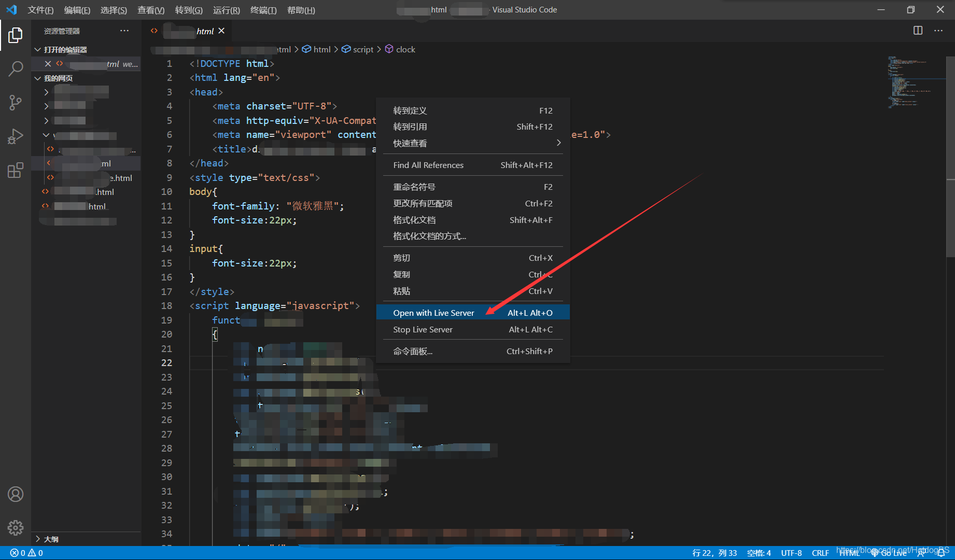Open the editor More Actions ellipsis
Screen dimensions: 955x560
(x=938, y=31)
